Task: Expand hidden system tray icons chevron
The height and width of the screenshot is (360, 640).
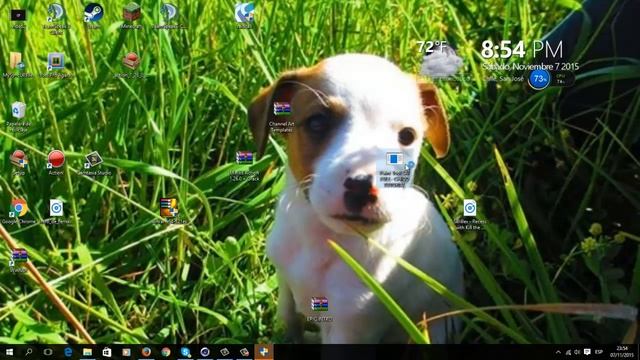Action: (x=558, y=352)
